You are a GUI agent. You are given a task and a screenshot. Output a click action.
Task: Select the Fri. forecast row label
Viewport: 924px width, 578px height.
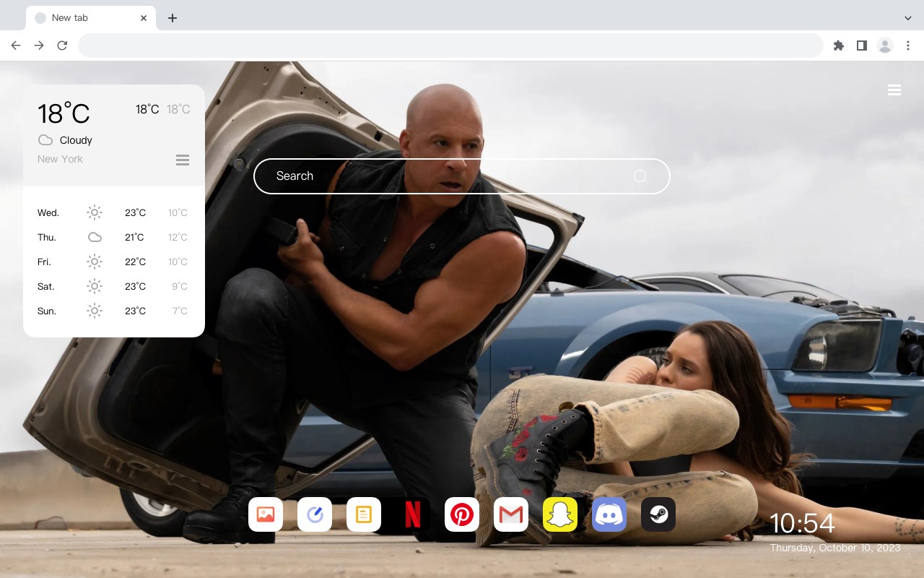pos(44,262)
